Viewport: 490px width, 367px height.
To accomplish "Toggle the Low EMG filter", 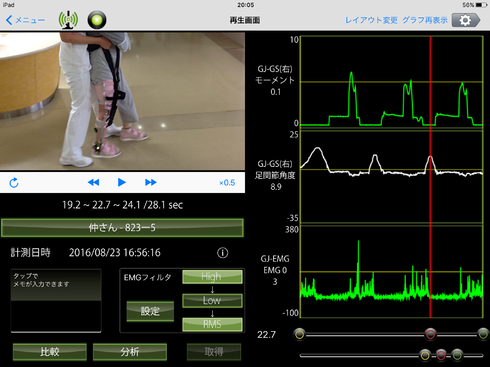I will point(212,300).
